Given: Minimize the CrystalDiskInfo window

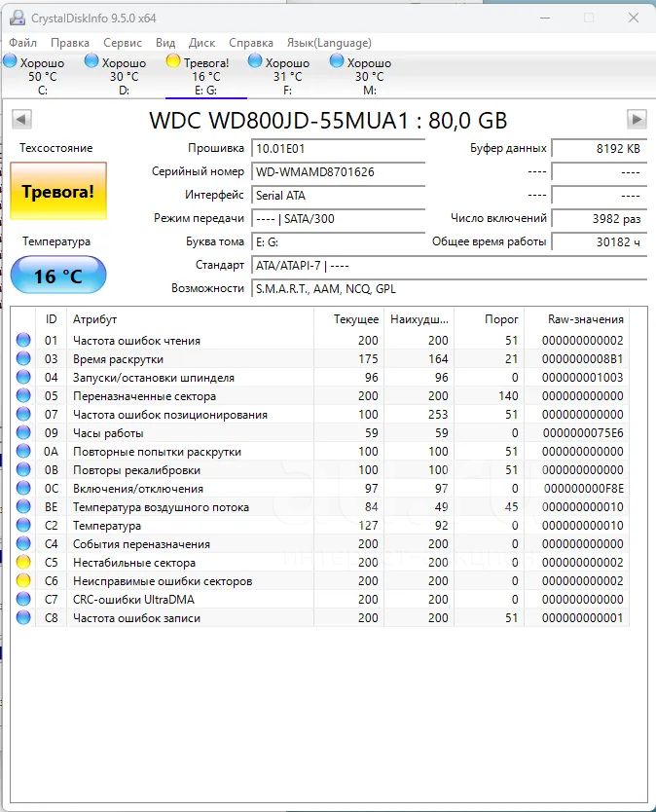Looking at the screenshot, I should click(545, 18).
